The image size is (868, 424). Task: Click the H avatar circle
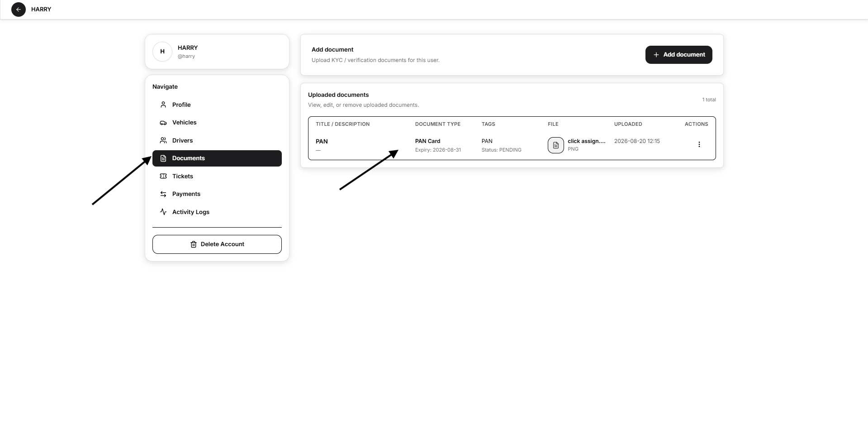(162, 52)
